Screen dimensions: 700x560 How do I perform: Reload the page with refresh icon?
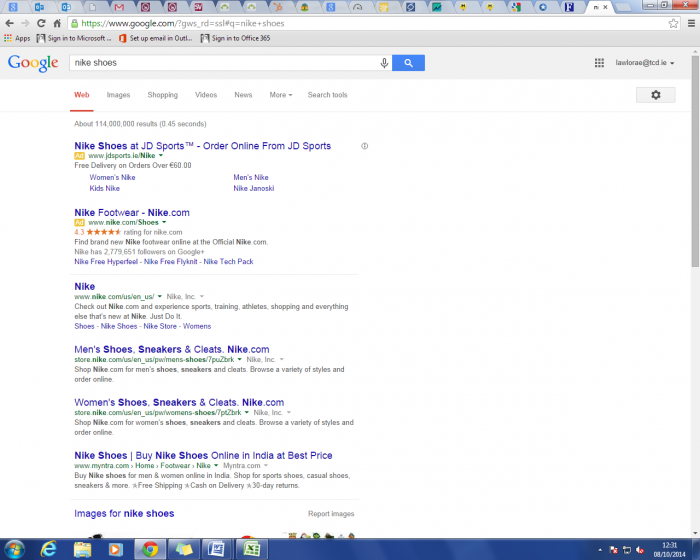coord(41,23)
